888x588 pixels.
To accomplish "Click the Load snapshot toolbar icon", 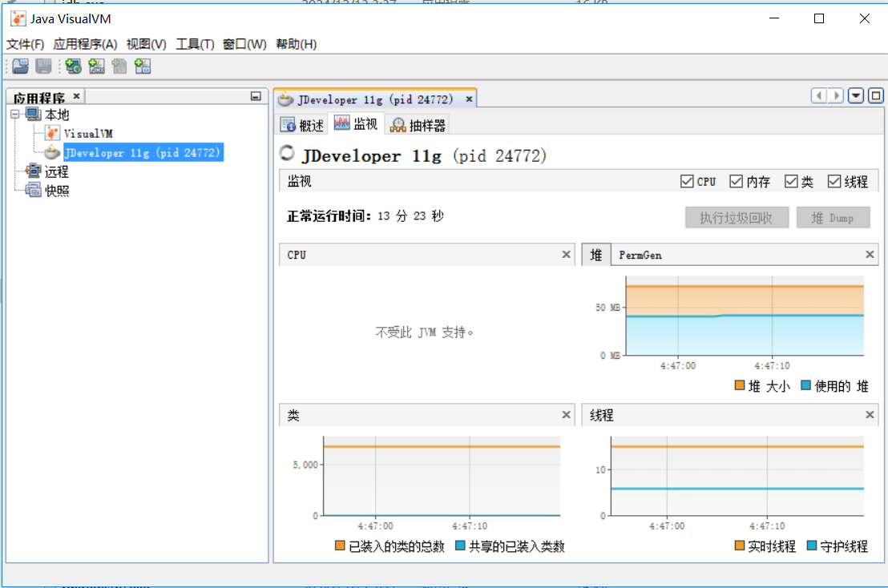I will [x=20, y=66].
